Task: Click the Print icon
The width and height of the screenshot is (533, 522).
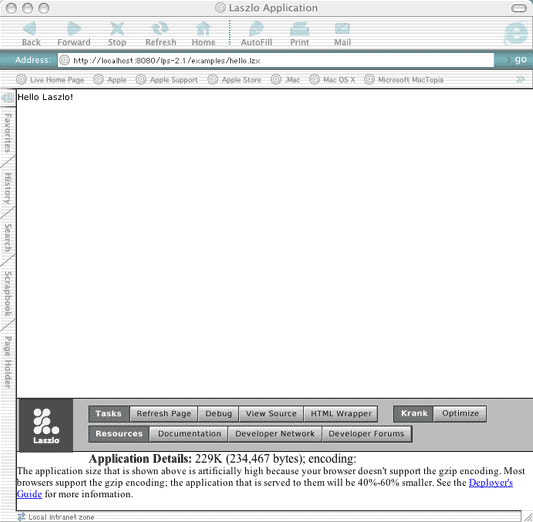Action: coord(299,29)
